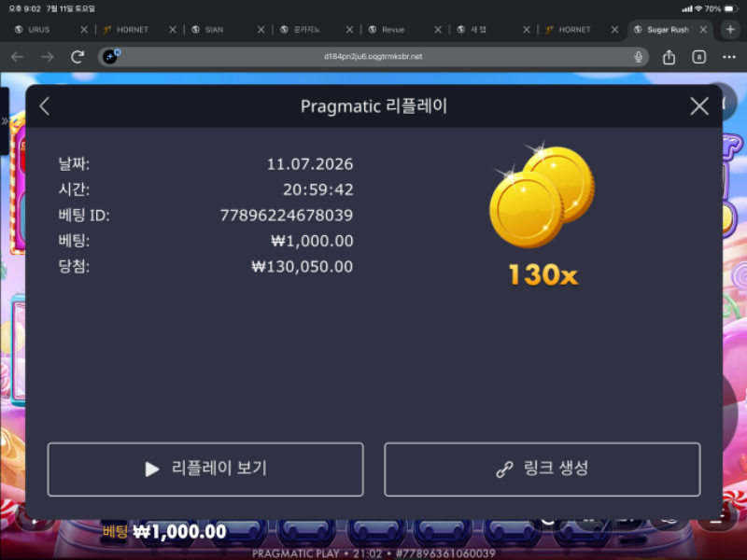Image resolution: width=747 pixels, height=560 pixels.
Task: Reload the current page
Action: tap(78, 57)
